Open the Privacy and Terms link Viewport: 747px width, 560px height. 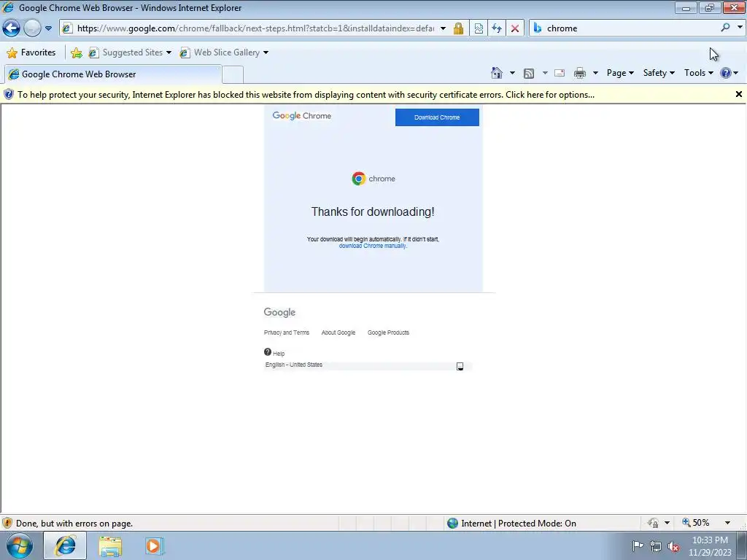pos(286,332)
